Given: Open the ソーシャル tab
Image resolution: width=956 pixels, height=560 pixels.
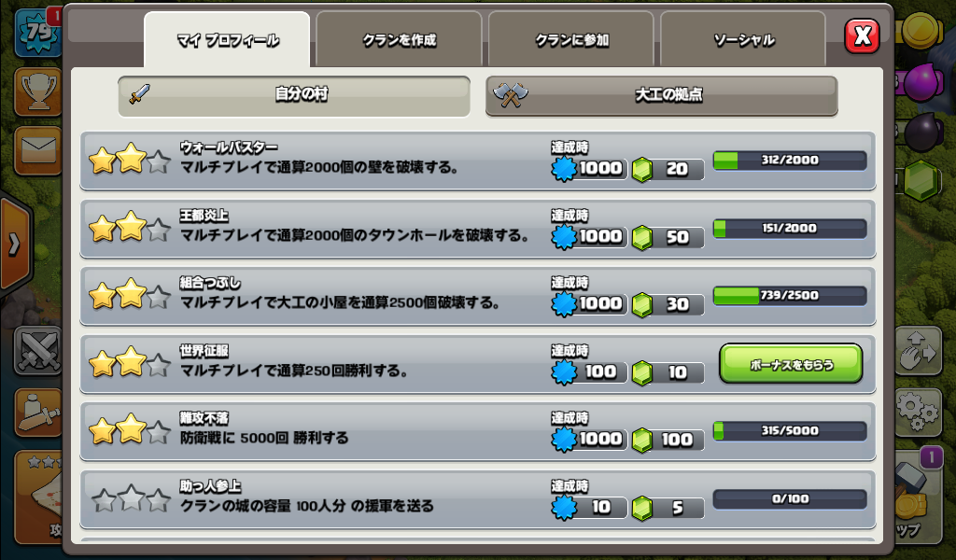Looking at the screenshot, I should tap(743, 39).
